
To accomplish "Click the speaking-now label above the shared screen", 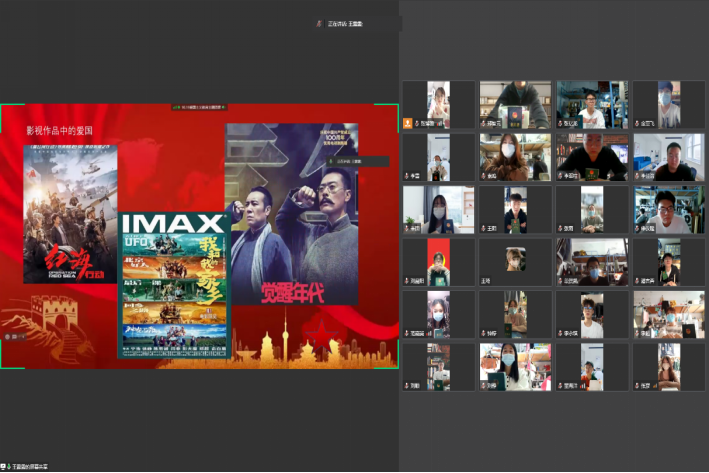I will (x=345, y=24).
